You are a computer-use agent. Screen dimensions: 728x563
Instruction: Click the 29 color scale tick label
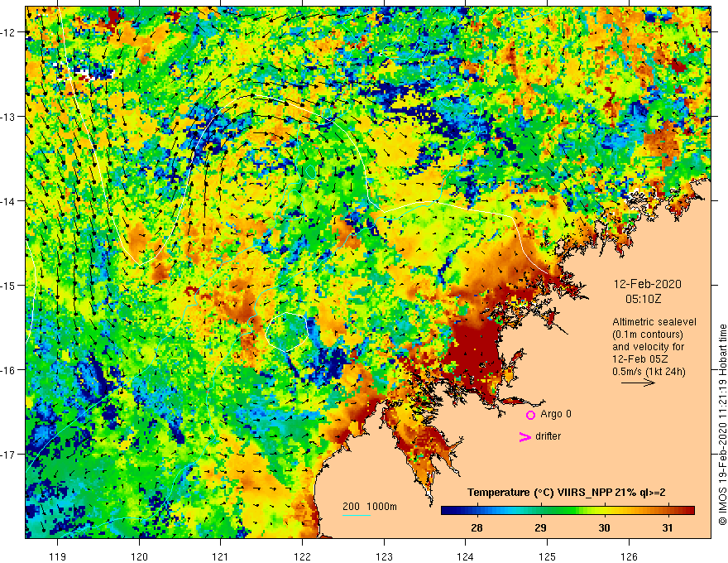[x=540, y=528]
